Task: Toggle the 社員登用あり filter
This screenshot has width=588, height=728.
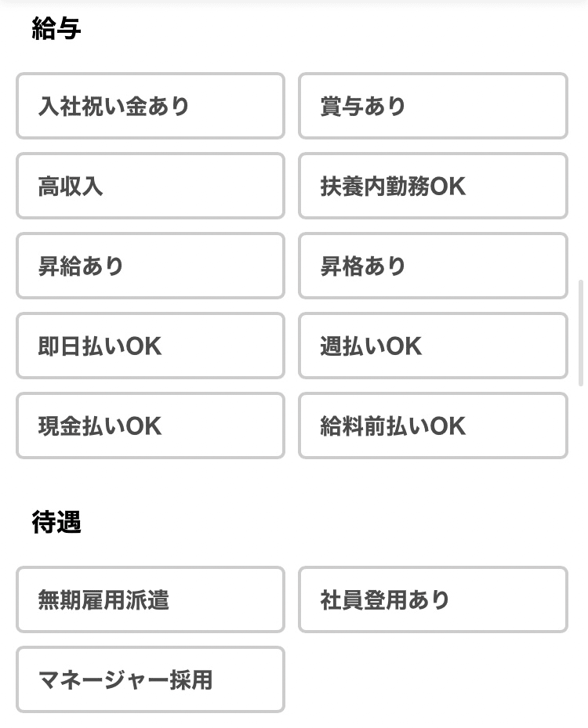Action: tap(432, 599)
